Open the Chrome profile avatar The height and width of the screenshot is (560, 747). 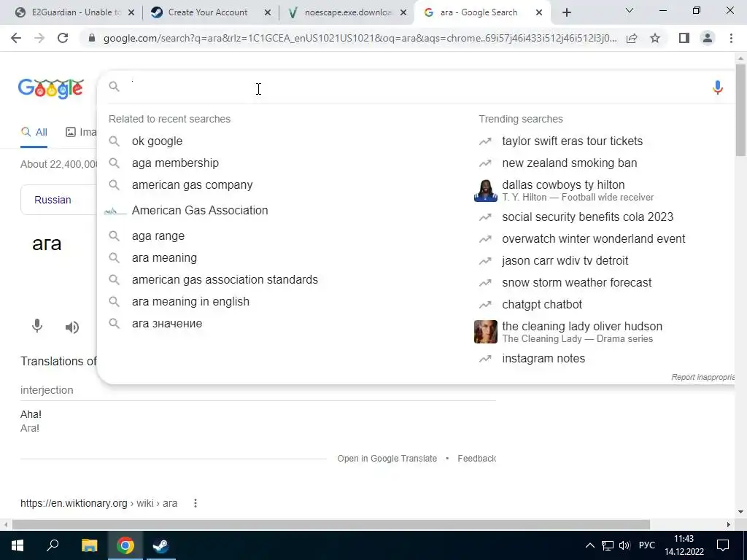coord(708,38)
